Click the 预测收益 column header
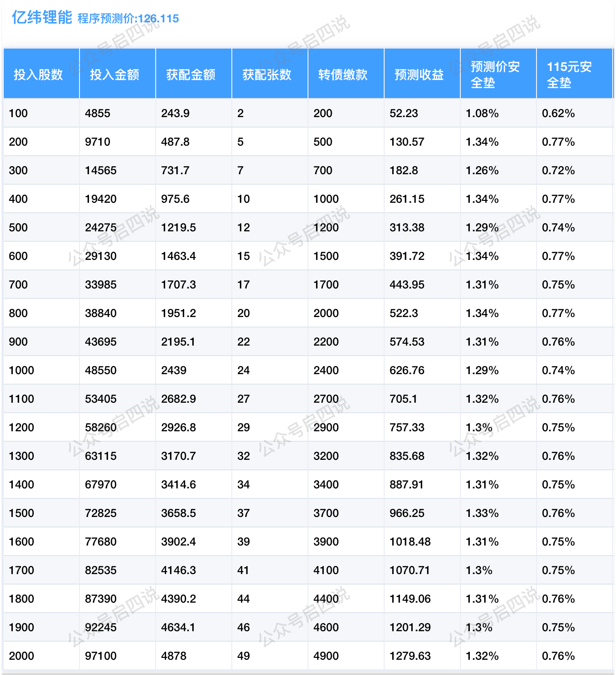 point(419,75)
